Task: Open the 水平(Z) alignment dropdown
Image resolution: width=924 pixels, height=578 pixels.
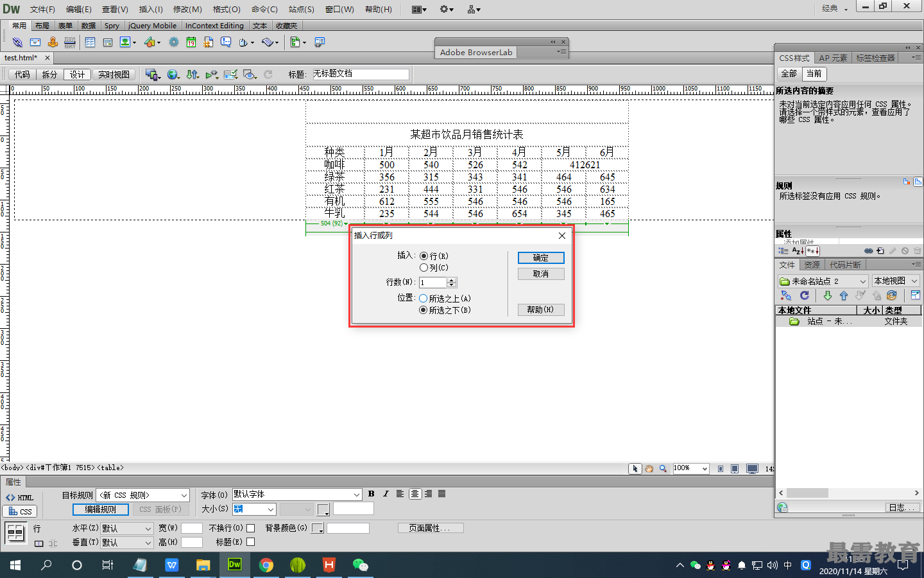Action: click(127, 529)
